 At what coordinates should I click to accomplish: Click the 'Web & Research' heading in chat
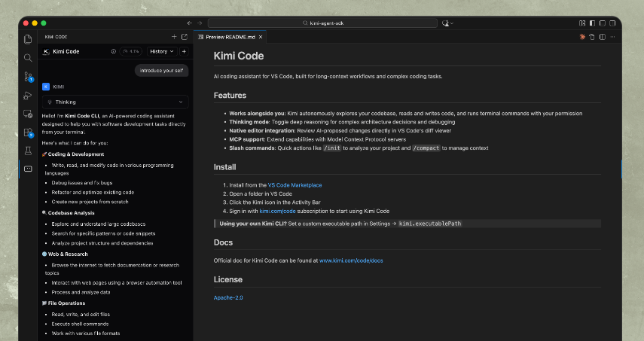pyautogui.click(x=68, y=254)
